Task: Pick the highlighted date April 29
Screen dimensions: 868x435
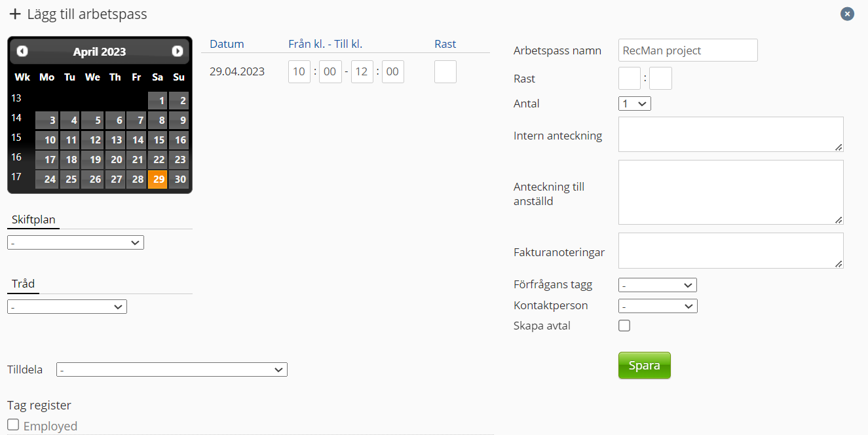Action: (158, 179)
